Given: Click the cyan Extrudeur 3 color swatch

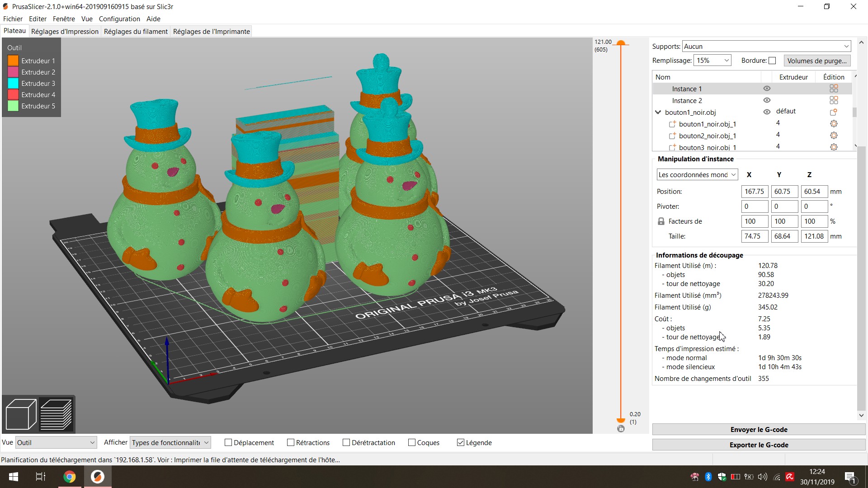Looking at the screenshot, I should (13, 83).
